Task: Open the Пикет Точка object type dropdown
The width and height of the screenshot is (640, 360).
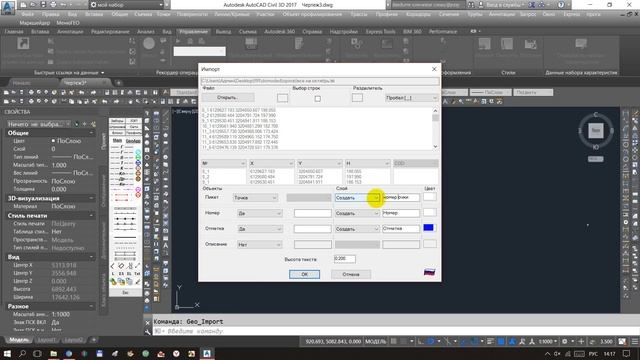Action: (255, 198)
